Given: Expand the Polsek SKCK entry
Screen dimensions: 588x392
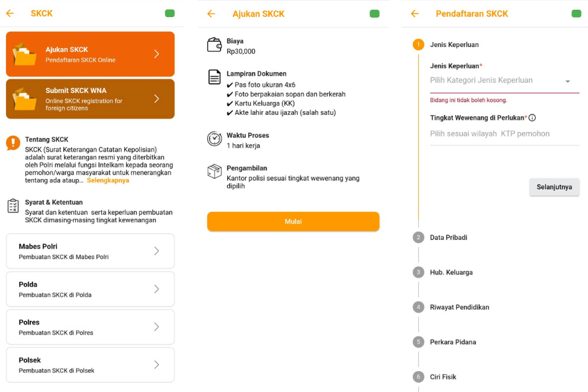Looking at the screenshot, I should click(x=90, y=365).
